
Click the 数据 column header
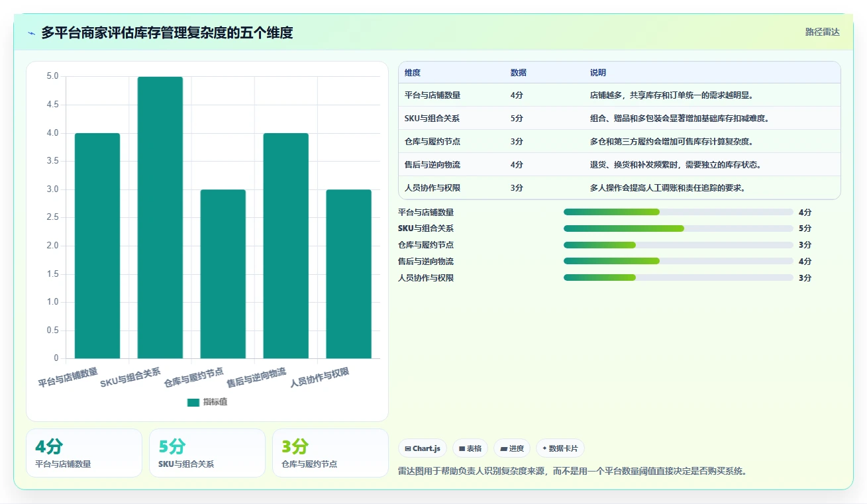(x=519, y=73)
